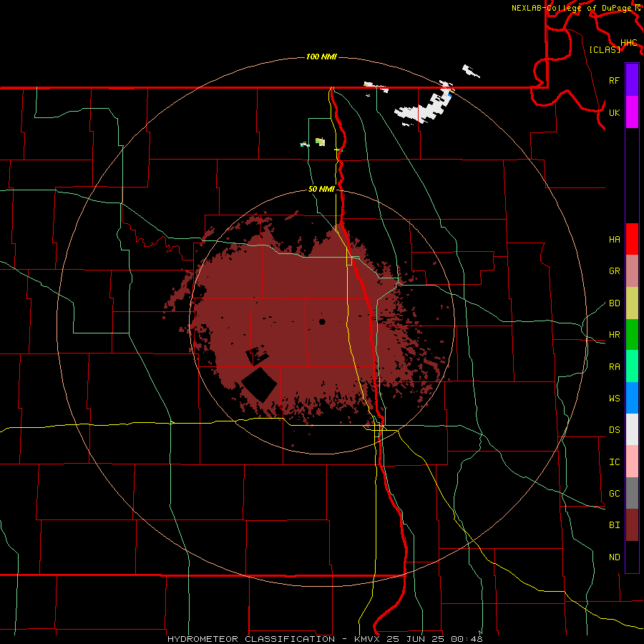644x644 pixels.
Task: Select the UK legend label
Action: 614,112
